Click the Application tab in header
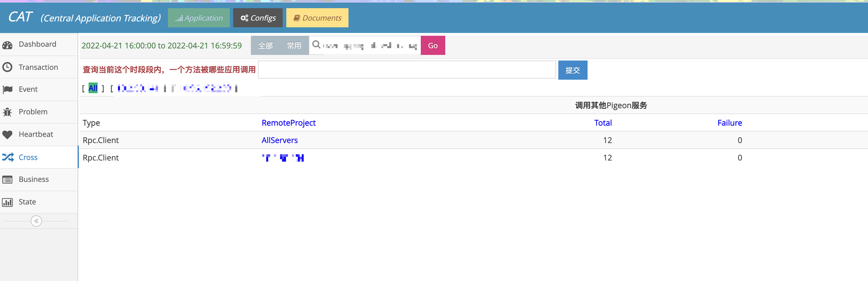 199,18
